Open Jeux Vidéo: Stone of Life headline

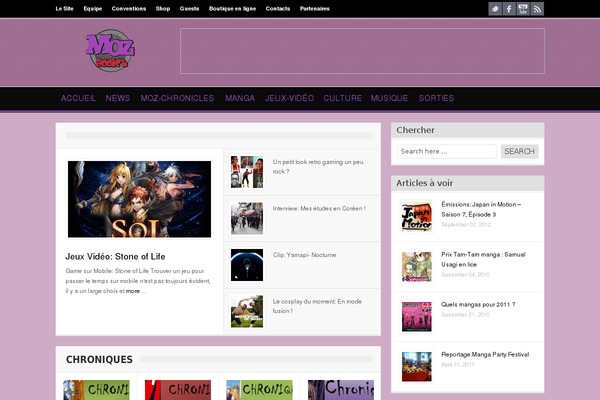pos(115,256)
